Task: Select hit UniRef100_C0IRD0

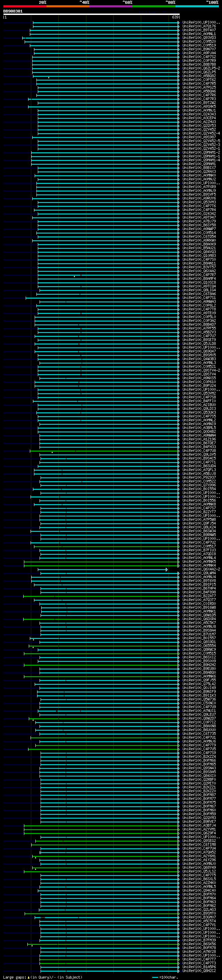Action: tap(199, 604)
